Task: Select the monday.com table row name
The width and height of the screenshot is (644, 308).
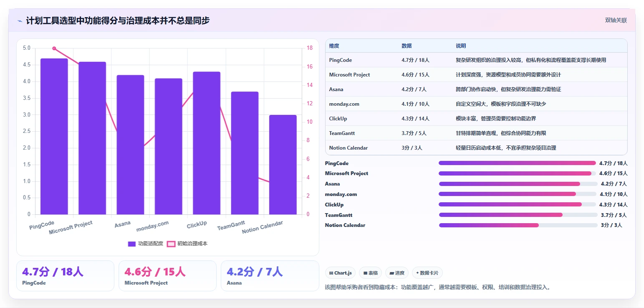Action: pyautogui.click(x=344, y=104)
